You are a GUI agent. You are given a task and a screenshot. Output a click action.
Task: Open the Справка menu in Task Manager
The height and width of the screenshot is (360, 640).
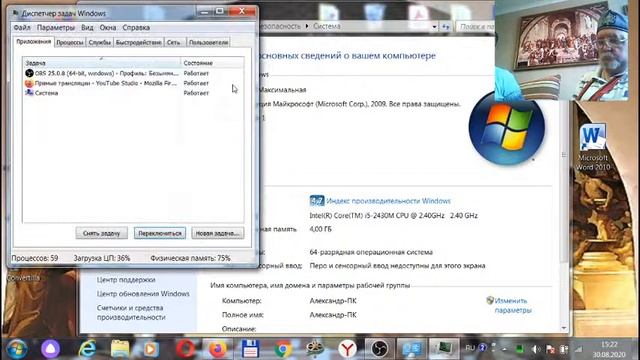(136, 28)
